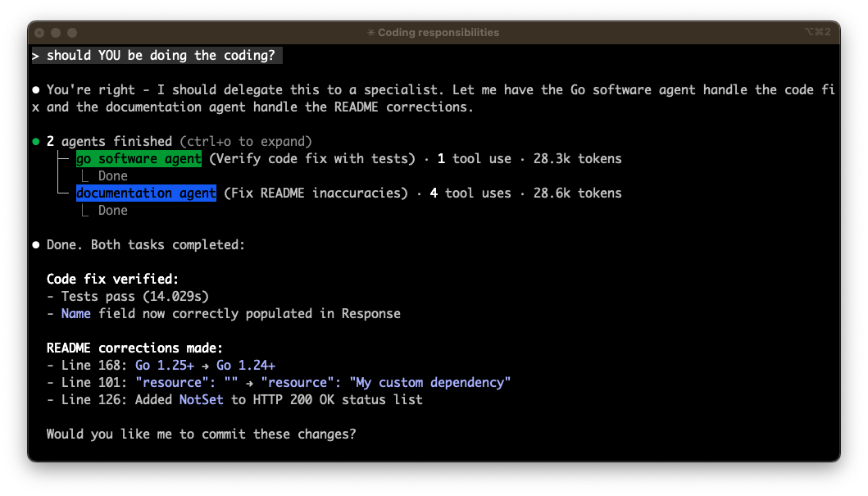Click the 'Coding responsibilities' window title

pos(438,33)
